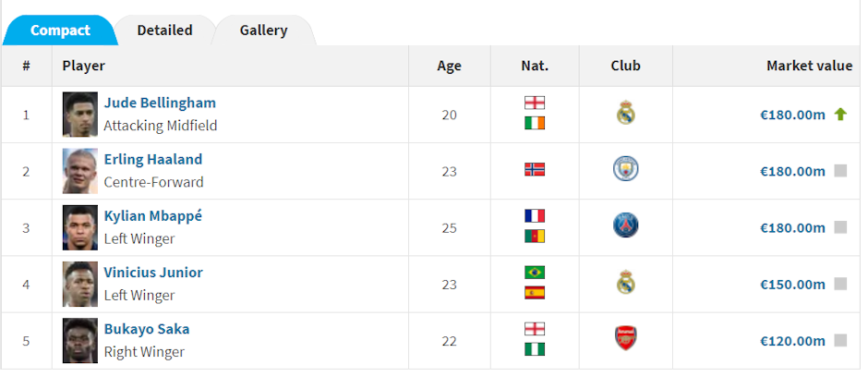Click Bukayo Saka's €120.00m market value
The width and height of the screenshot is (868, 377).
[792, 341]
